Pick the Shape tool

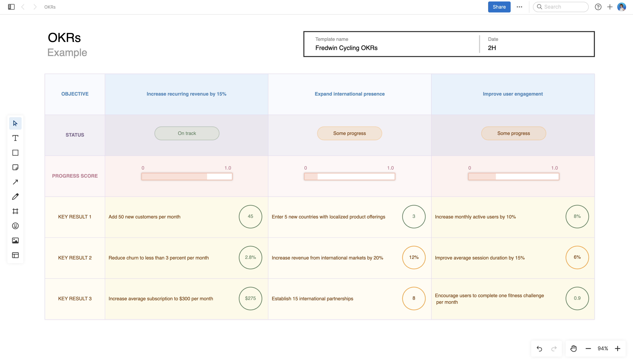15,153
